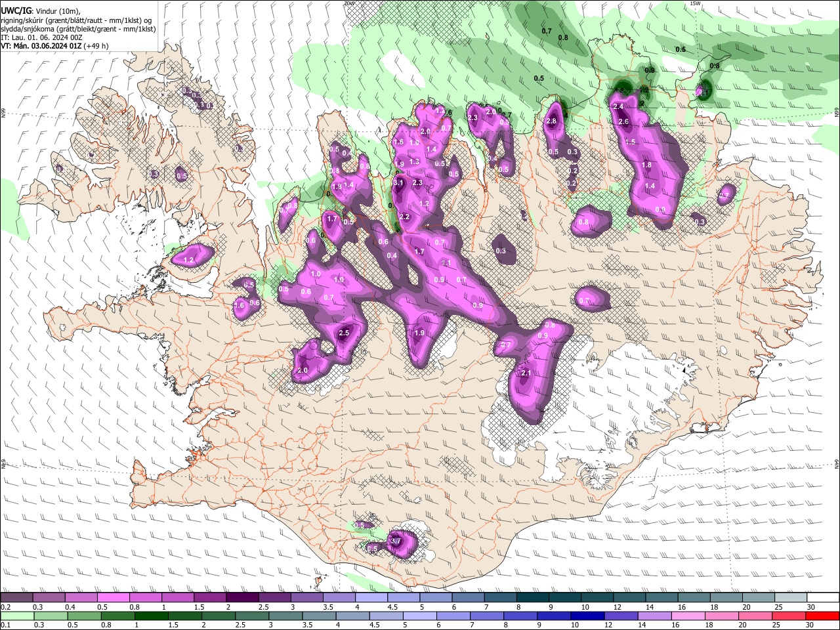Select the 2.5 precipitation value in west highlands
The width and height of the screenshot is (840, 630).
(x=344, y=333)
